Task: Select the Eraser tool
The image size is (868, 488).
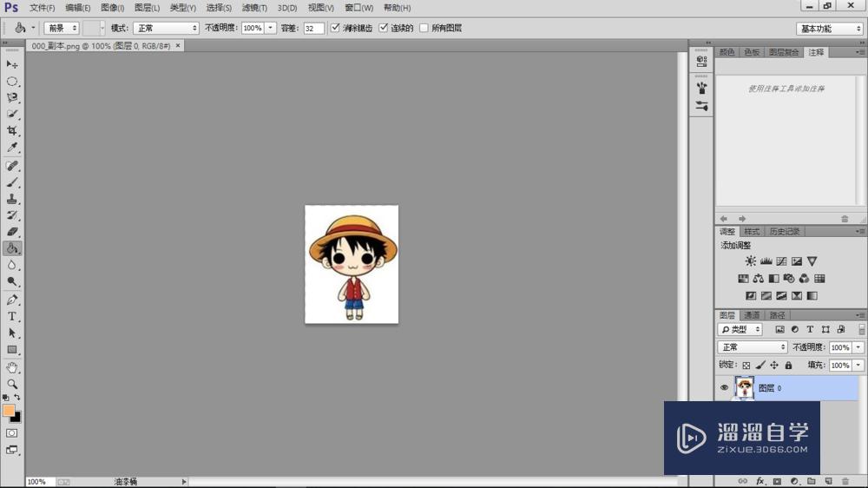Action: pyautogui.click(x=11, y=232)
